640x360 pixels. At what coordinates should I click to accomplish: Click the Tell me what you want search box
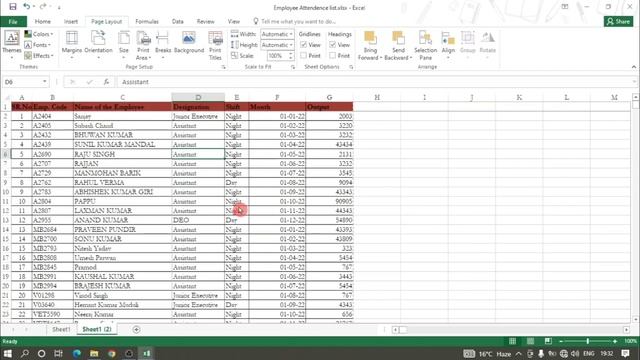[298, 22]
